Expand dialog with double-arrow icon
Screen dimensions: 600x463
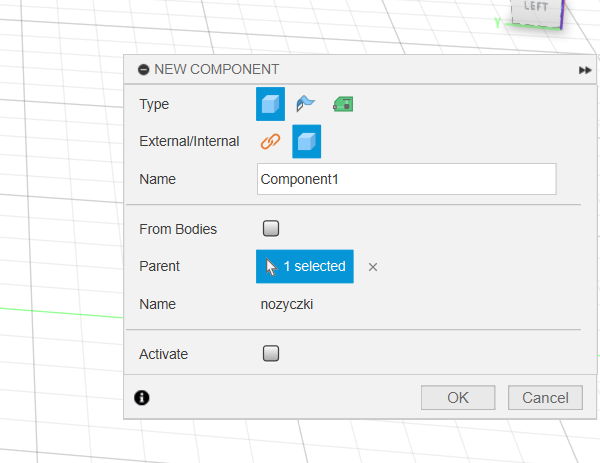(584, 70)
